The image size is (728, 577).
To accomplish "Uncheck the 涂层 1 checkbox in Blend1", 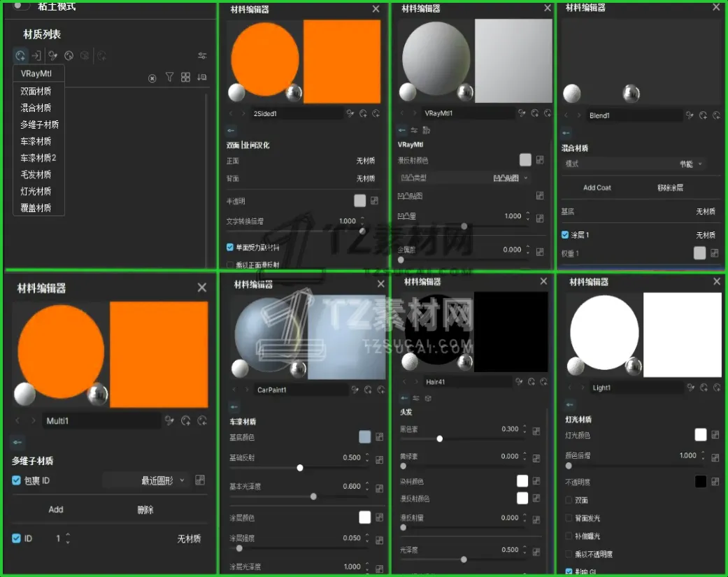I will [x=565, y=234].
